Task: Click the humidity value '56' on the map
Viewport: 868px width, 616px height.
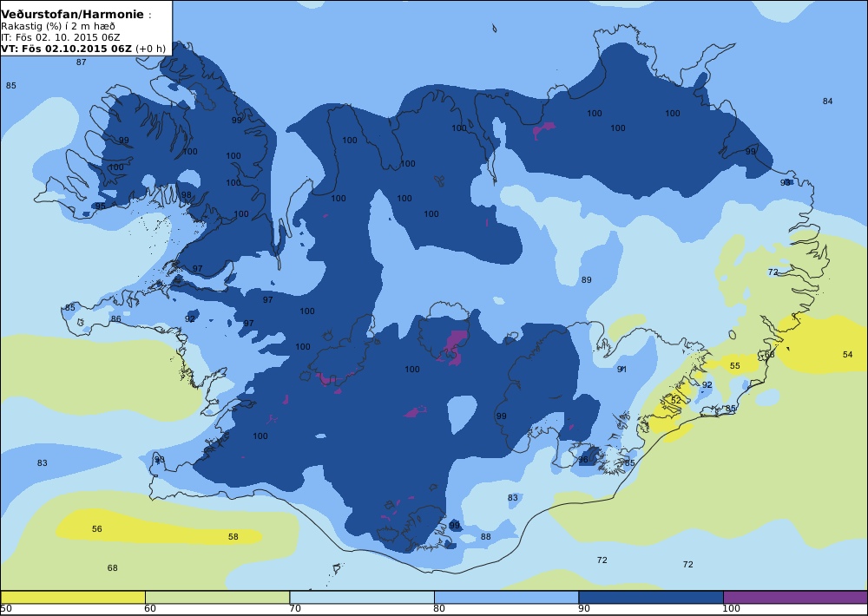Action: [97, 529]
